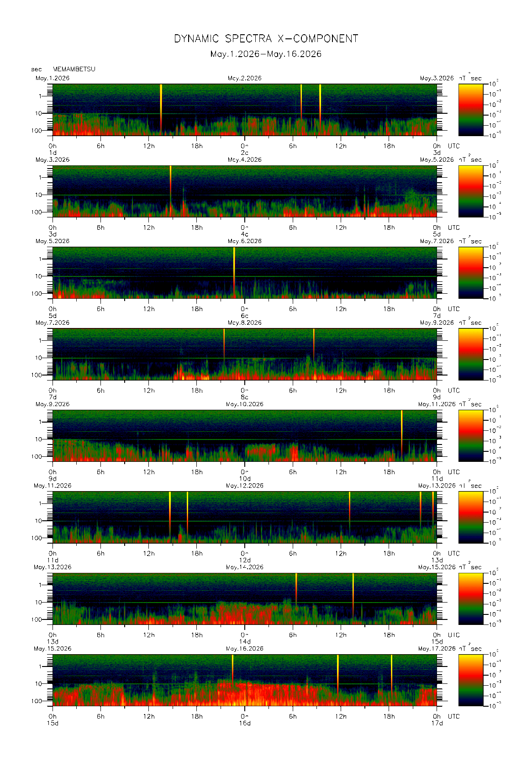532x767 pixels.
Task: Select the spectrogram panel for May 5–May 7
Action: [245, 273]
